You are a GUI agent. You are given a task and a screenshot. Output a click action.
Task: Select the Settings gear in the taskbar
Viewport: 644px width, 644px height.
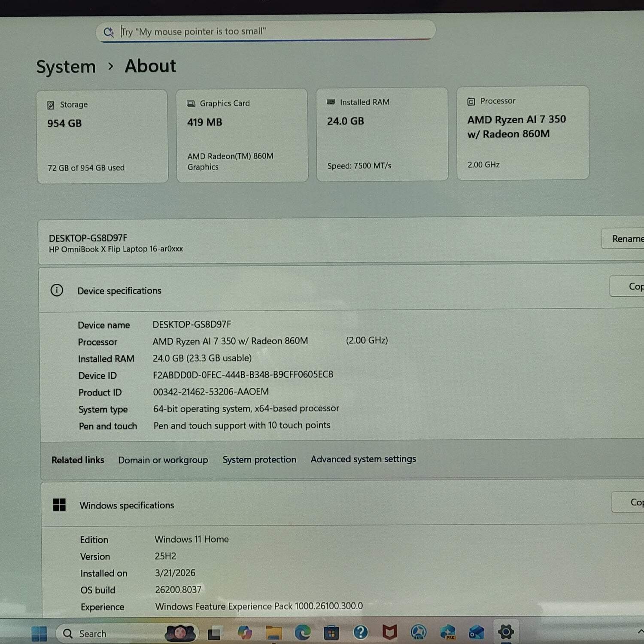coord(506,632)
